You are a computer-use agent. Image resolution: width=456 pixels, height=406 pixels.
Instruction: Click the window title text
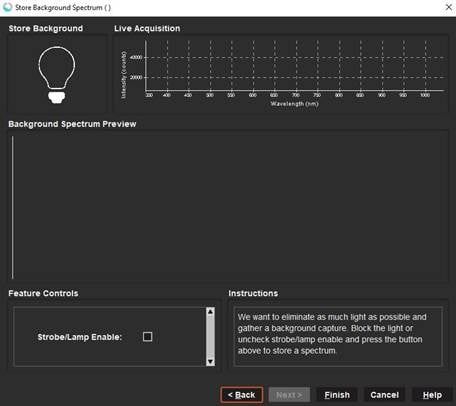pyautogui.click(x=63, y=7)
